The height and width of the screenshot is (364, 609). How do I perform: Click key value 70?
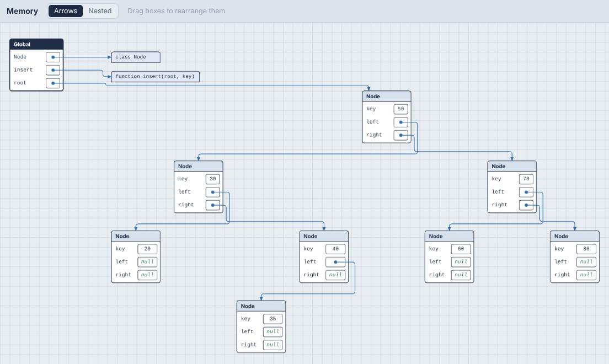click(x=526, y=179)
